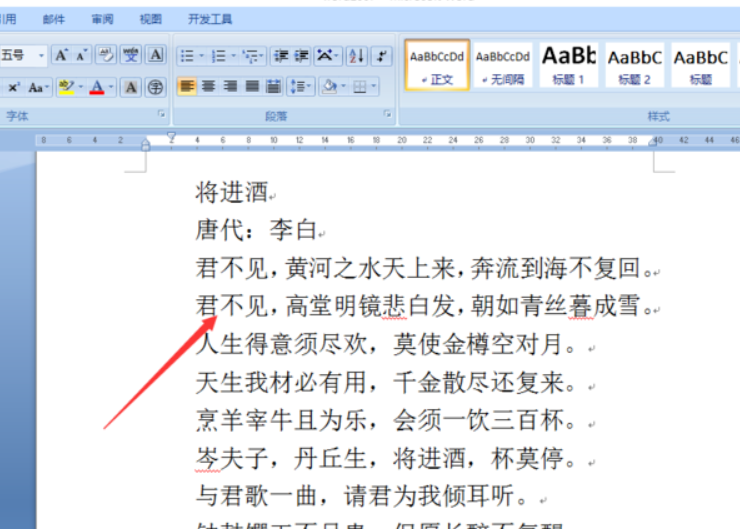Viewport: 740px width, 529px height.
Task: Click the paragraph Shading paint bucket
Action: point(329,87)
